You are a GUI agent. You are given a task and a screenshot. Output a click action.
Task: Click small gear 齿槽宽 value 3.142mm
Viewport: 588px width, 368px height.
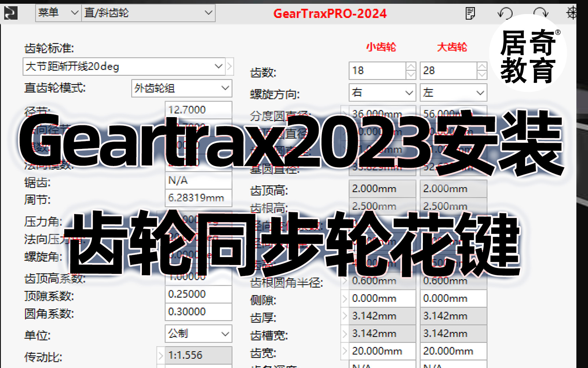(382, 333)
